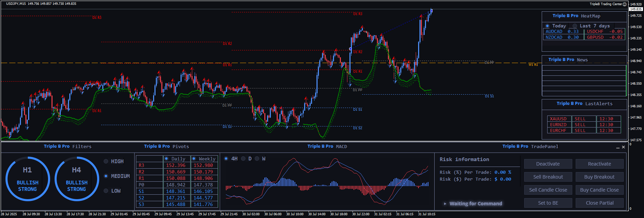Click the Deactivate button

point(548,164)
